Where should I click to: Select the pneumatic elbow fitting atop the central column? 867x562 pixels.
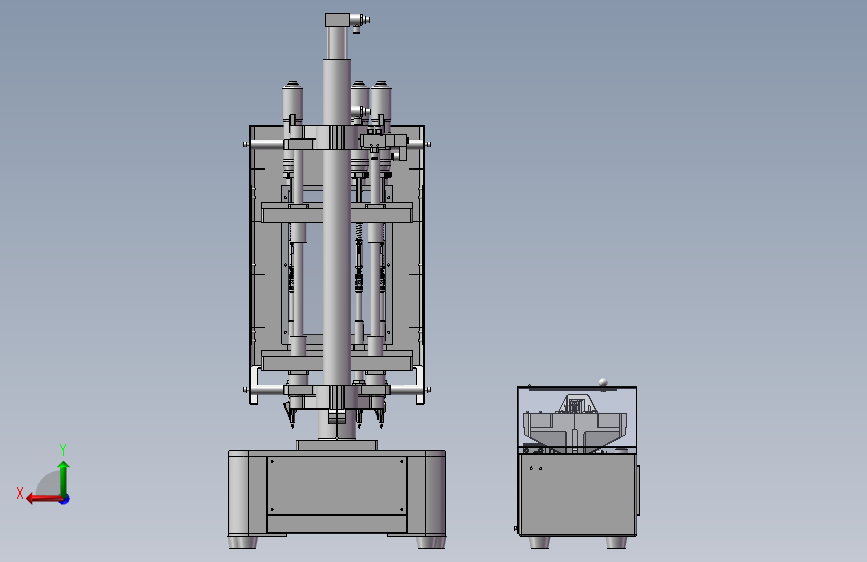[359, 23]
